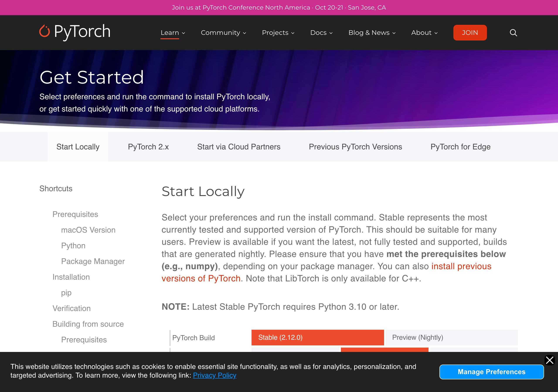Open the PyTorch for Edge tab

tap(460, 147)
